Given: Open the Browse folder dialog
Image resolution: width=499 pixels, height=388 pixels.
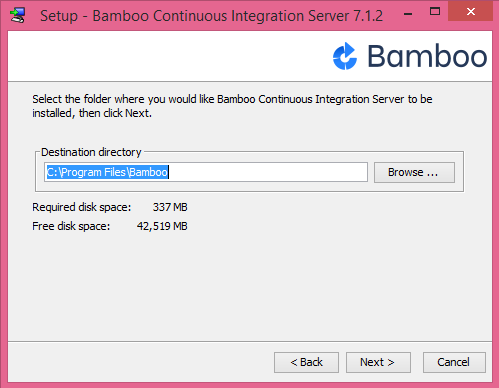Looking at the screenshot, I should (414, 172).
